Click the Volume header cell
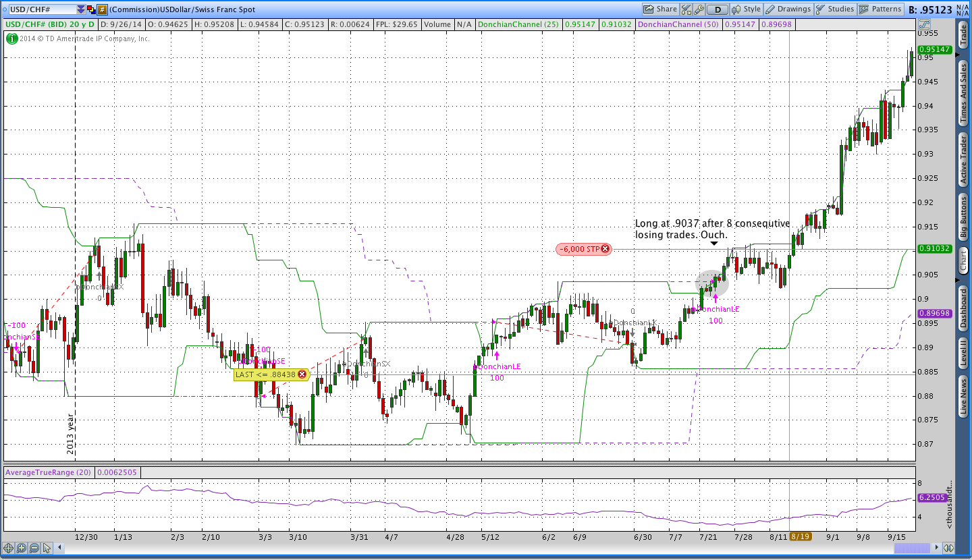This screenshot has width=972, height=560. 437,24
